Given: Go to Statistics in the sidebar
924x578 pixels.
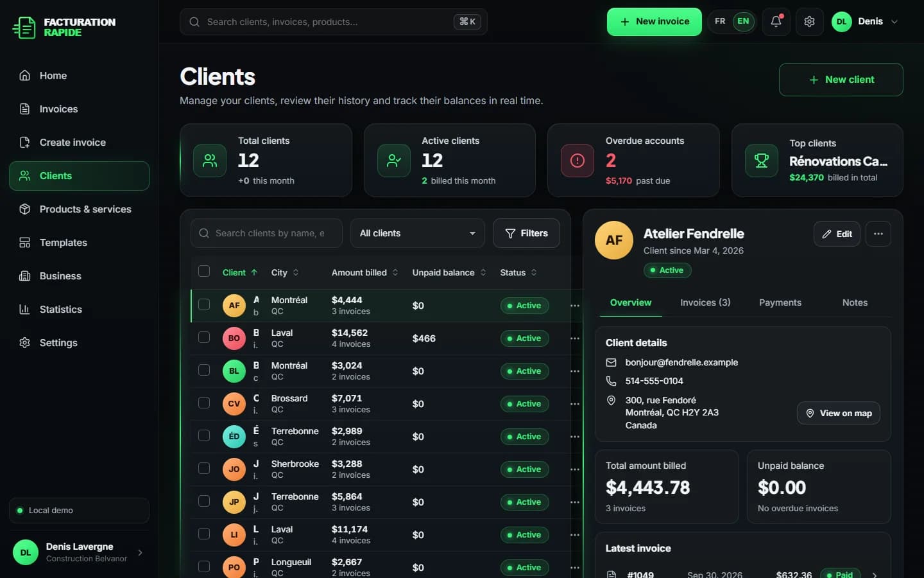Looking at the screenshot, I should click(79, 310).
